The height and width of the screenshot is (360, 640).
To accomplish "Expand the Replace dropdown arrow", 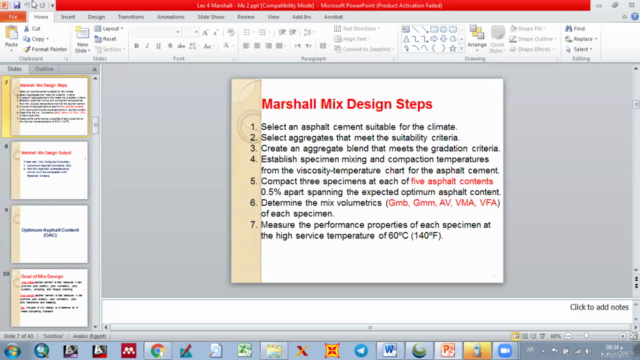I will (x=596, y=39).
